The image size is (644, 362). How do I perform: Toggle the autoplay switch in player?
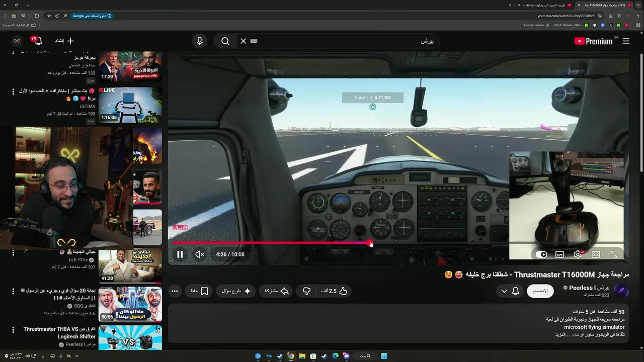tap(541, 254)
